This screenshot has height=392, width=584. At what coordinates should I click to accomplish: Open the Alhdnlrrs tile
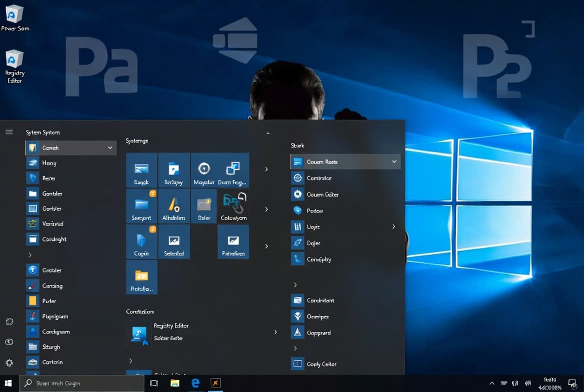point(174,205)
